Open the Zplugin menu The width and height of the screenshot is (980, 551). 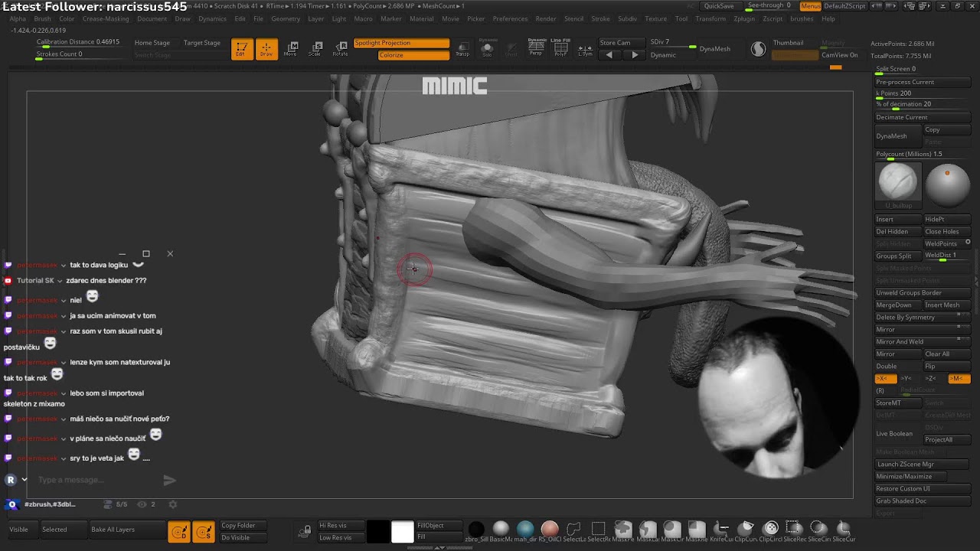pos(743,18)
